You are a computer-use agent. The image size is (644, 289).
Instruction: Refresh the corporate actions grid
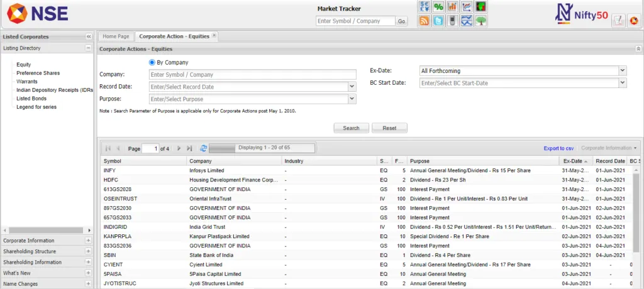coord(203,148)
